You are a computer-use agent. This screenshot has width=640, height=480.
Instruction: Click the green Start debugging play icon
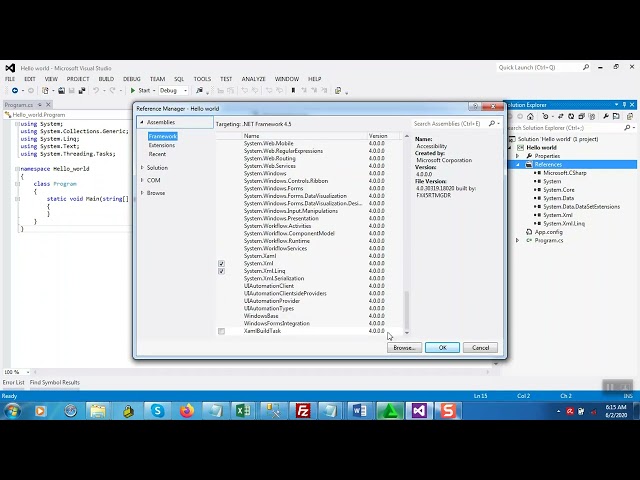(x=133, y=91)
